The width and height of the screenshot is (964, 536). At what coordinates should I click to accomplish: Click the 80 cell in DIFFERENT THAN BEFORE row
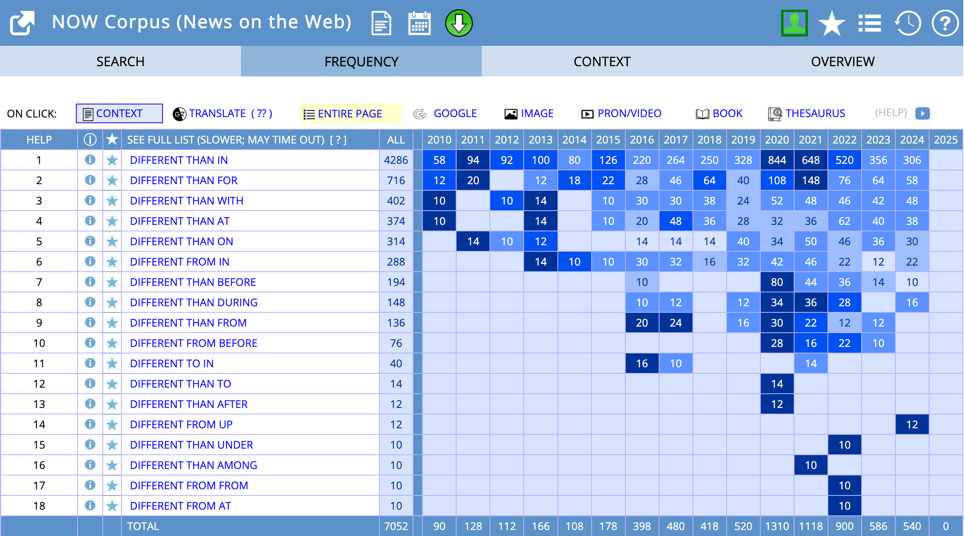click(777, 282)
